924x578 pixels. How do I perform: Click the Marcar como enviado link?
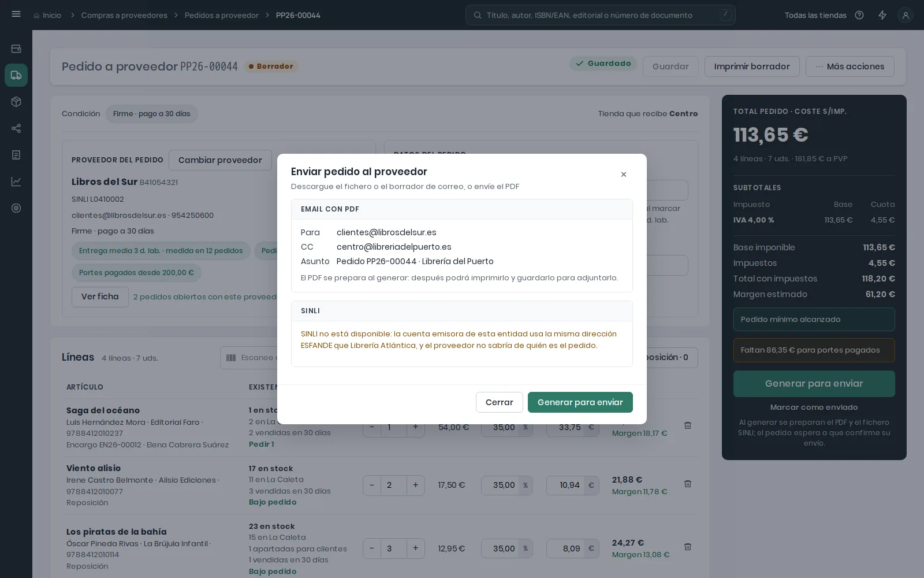click(x=814, y=407)
